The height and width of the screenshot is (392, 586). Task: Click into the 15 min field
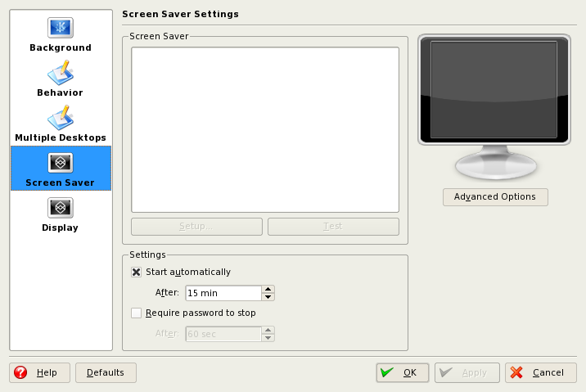pyautogui.click(x=223, y=293)
